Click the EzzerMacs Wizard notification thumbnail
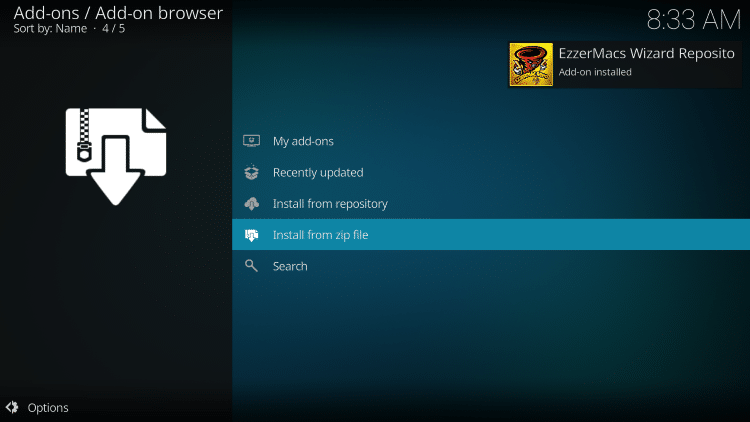750x422 pixels. point(531,64)
